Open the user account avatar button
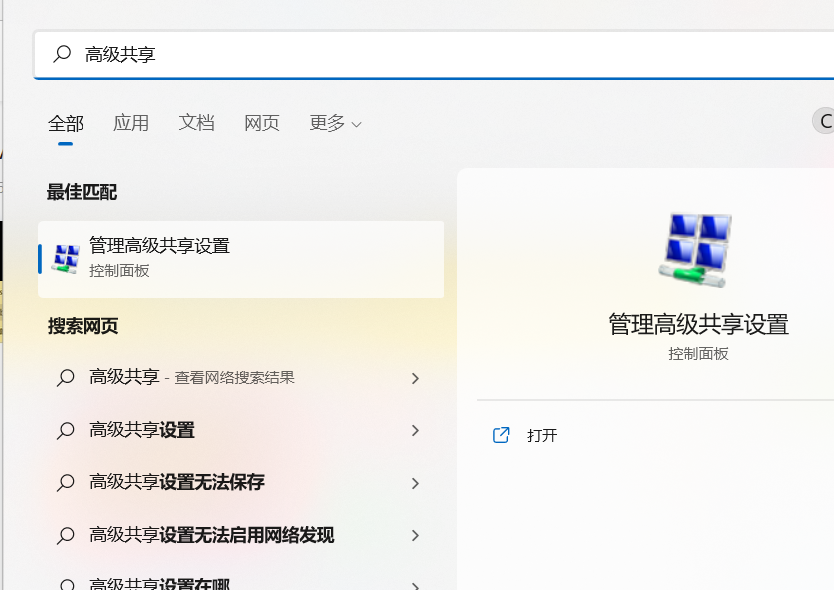 click(823, 121)
